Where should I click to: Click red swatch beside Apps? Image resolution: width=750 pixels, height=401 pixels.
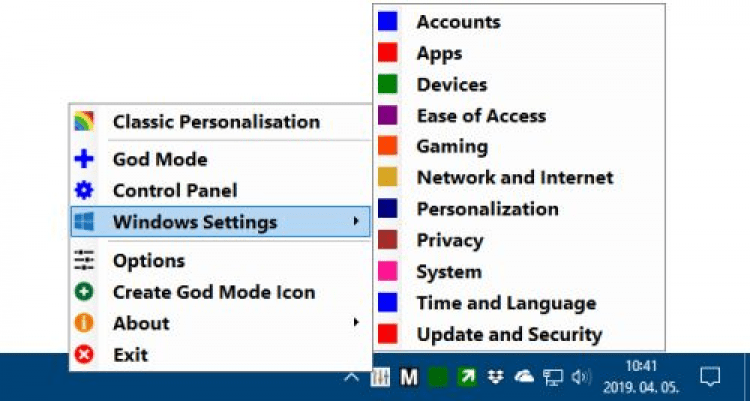(387, 53)
